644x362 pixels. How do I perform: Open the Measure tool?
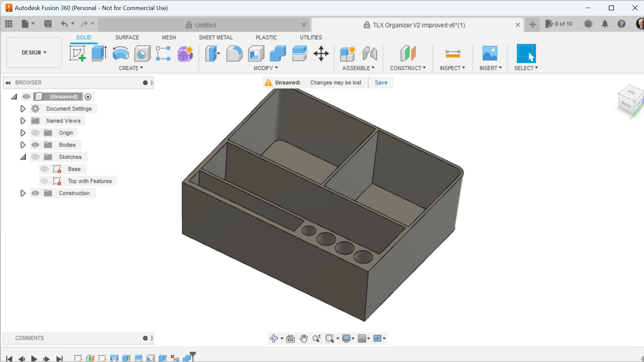coord(452,54)
